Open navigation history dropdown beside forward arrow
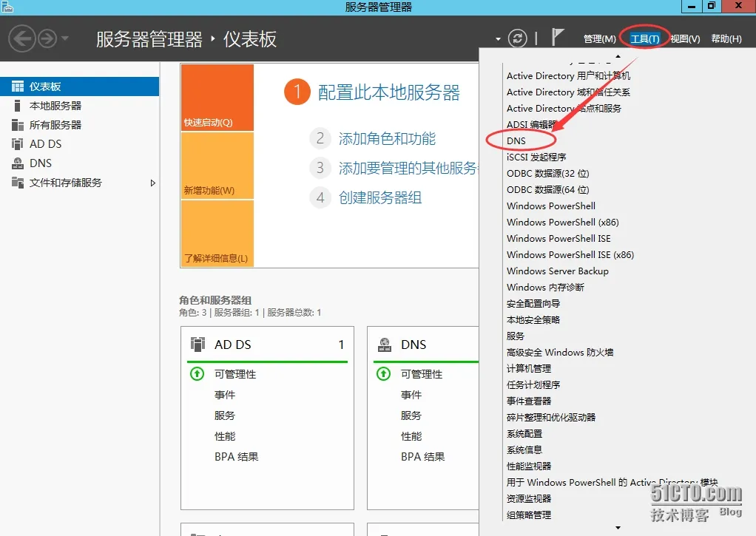The height and width of the screenshot is (536, 756). point(65,38)
